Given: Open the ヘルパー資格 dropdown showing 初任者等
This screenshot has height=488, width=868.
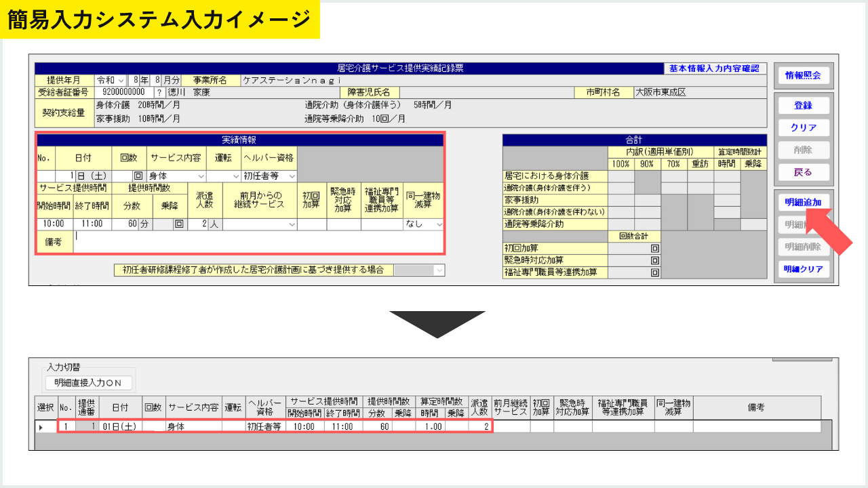Looking at the screenshot, I should [x=269, y=176].
